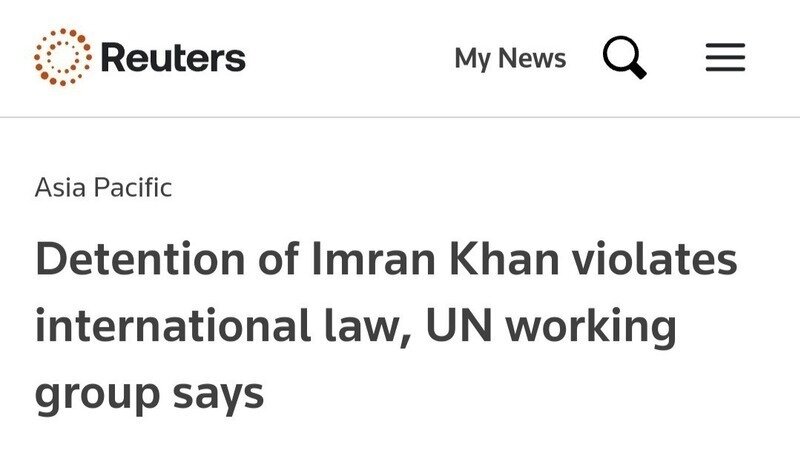Open the Imran Khan detention headline
The width and height of the screenshot is (800, 450).
[x=385, y=327]
